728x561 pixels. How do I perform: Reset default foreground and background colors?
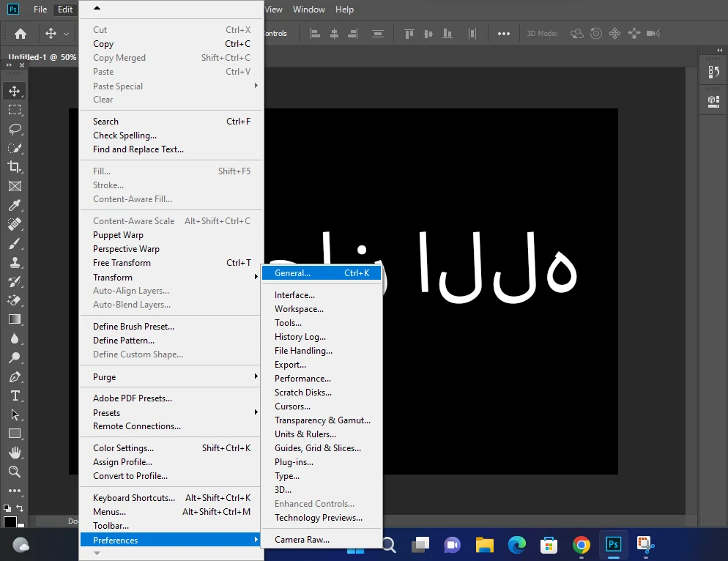[7, 508]
